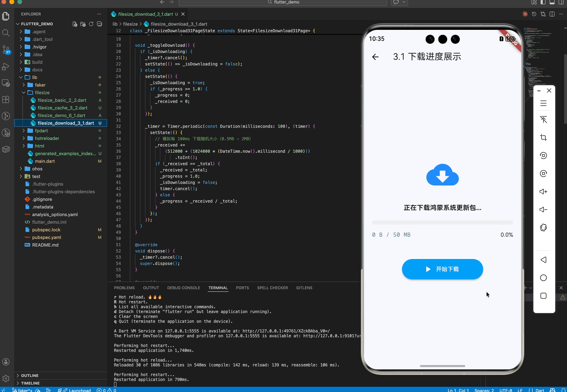Screen dimensions: 567x392
Task: Switch to OUTPUT panel tab
Action: tap(151, 288)
